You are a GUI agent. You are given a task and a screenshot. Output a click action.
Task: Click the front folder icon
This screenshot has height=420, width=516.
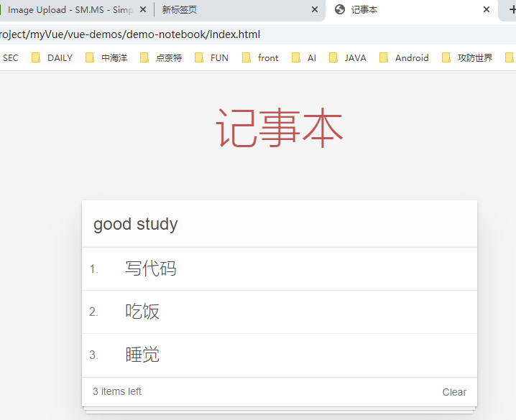[247, 58]
